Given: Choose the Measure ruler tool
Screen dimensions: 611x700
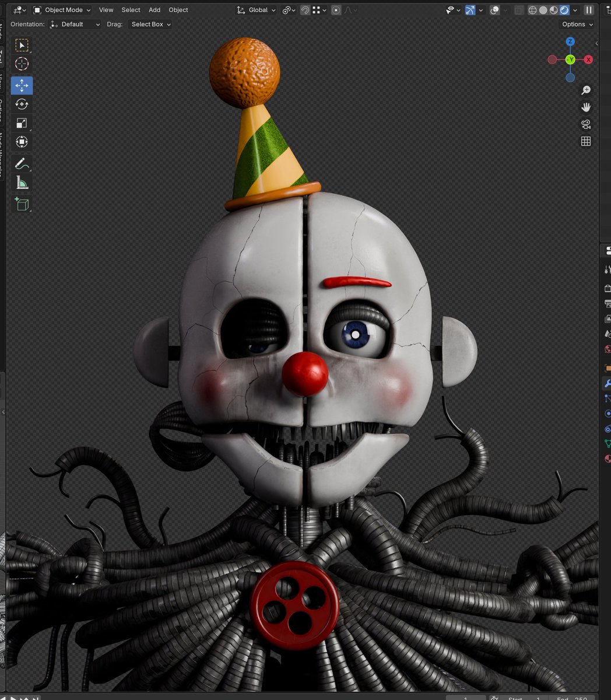Looking at the screenshot, I should point(22,183).
